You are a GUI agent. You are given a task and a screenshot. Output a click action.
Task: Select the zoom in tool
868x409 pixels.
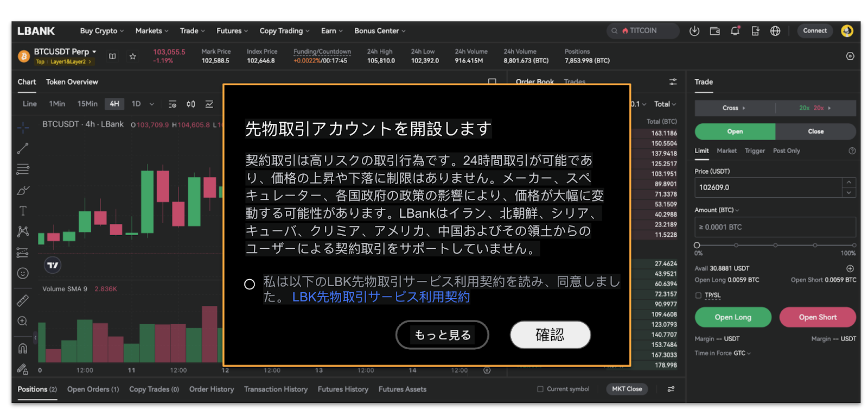point(23,321)
